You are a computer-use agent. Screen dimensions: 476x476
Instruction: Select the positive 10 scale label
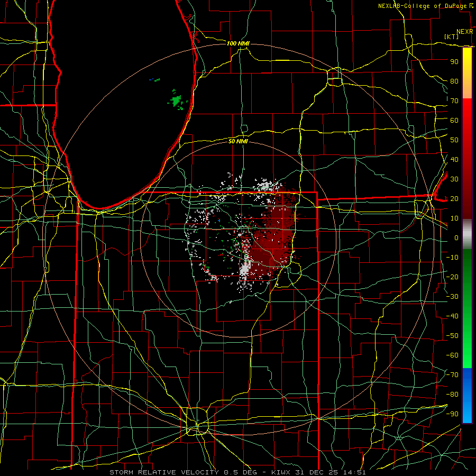(454, 218)
